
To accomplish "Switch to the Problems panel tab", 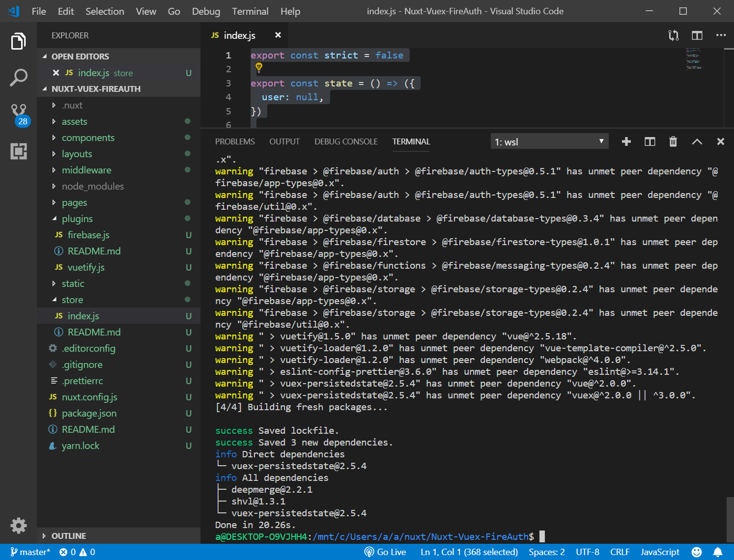I will click(235, 141).
